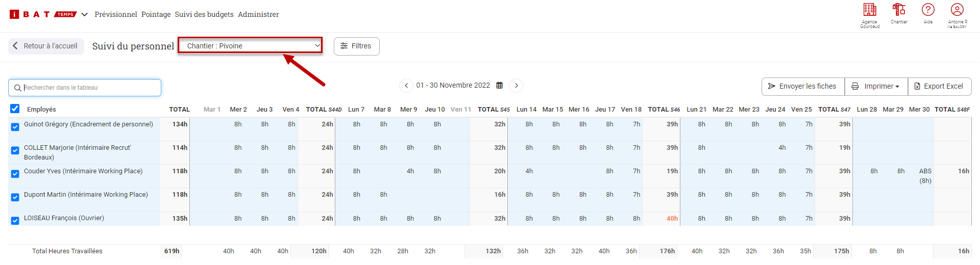
Task: Click Envoyer les fiches button
Action: [803, 87]
